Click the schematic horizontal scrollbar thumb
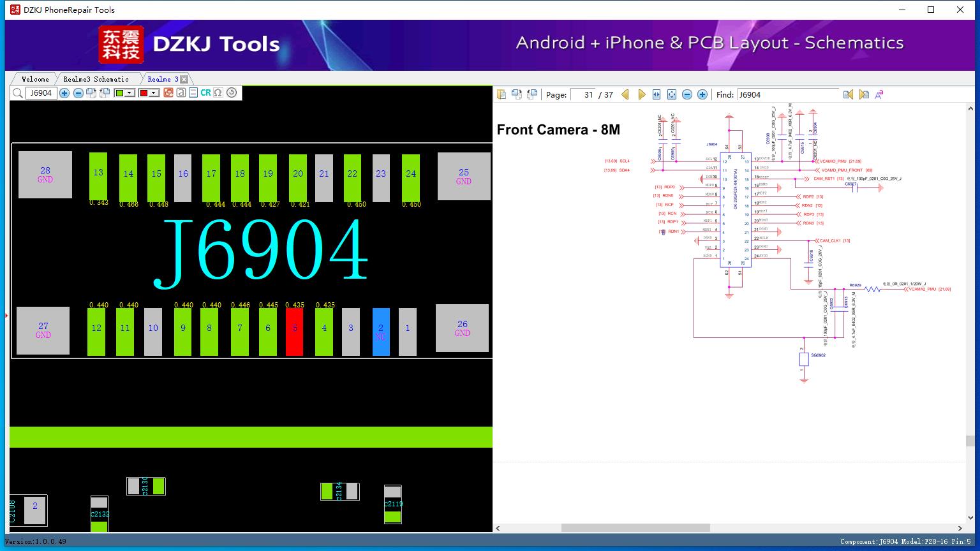 click(635, 528)
